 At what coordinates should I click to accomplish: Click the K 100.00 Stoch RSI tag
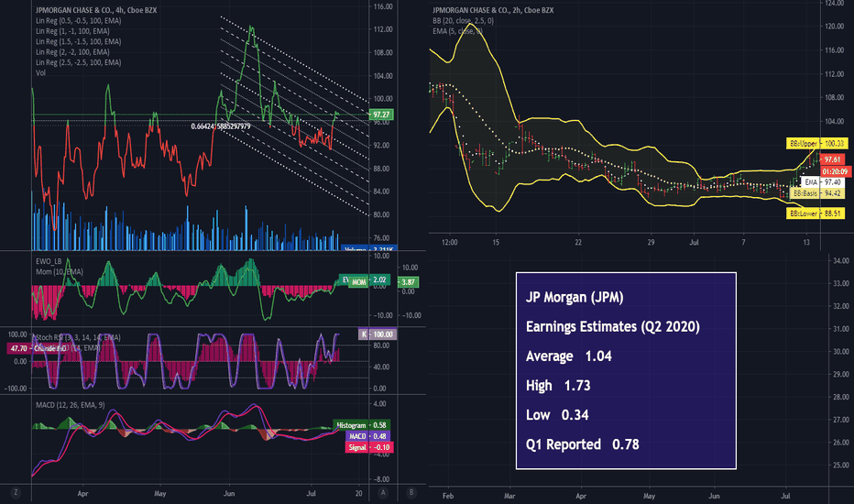coord(377,334)
